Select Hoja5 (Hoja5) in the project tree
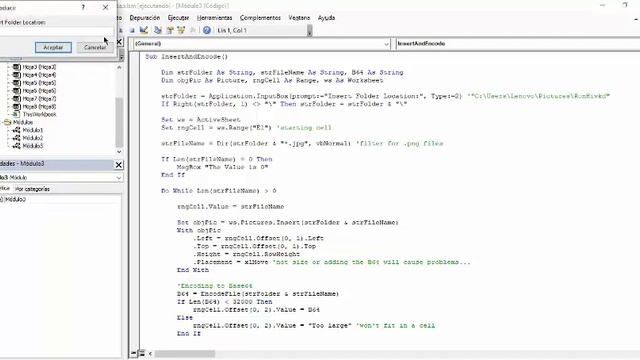The image size is (640, 360). point(39,83)
